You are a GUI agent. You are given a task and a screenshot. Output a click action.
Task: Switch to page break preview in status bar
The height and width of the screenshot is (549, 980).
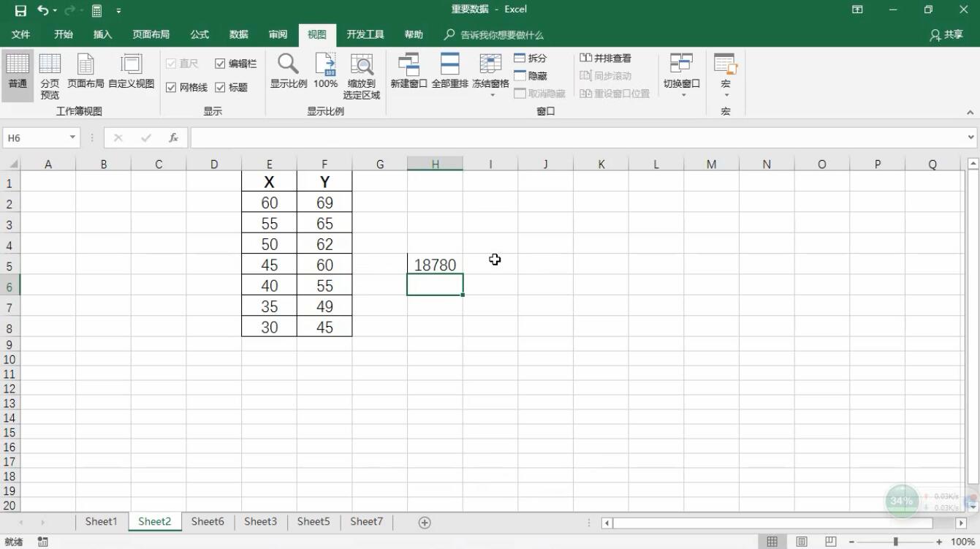831,542
